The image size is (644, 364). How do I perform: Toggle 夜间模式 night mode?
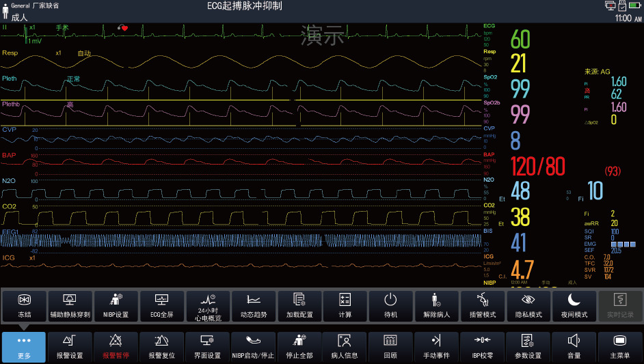[x=574, y=306]
